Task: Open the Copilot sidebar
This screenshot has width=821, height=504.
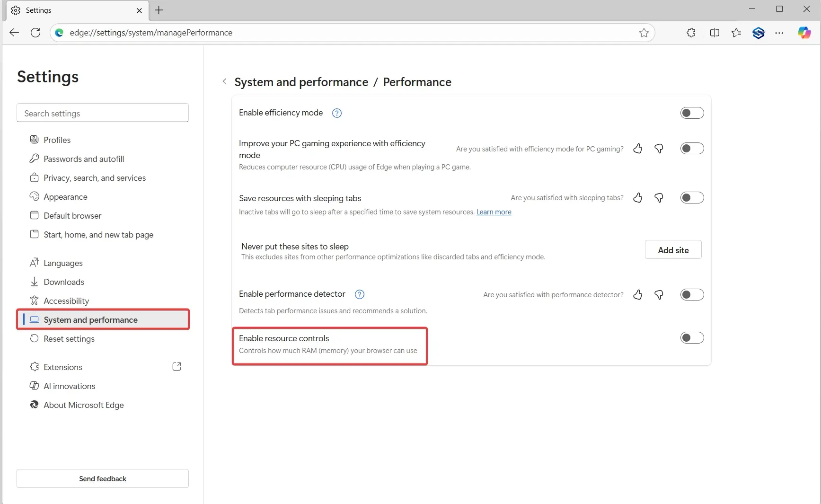Action: click(x=804, y=33)
